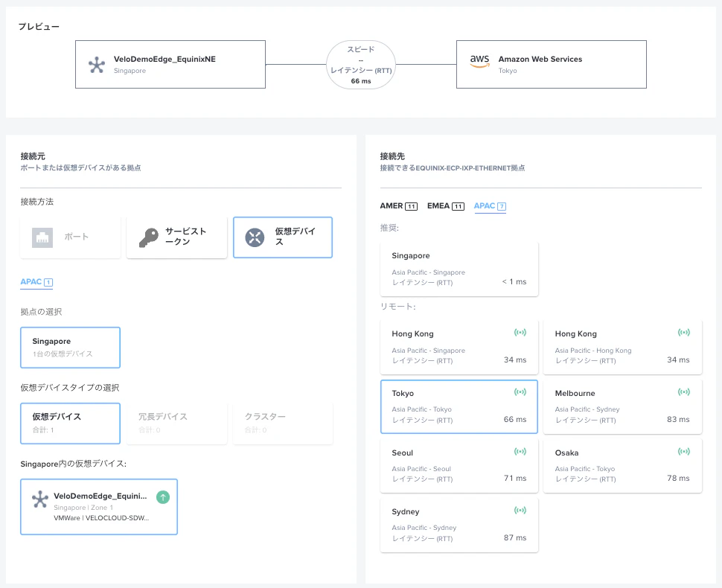This screenshot has width=722, height=588.
Task: Select the Seoul destination card
Action: (459, 466)
